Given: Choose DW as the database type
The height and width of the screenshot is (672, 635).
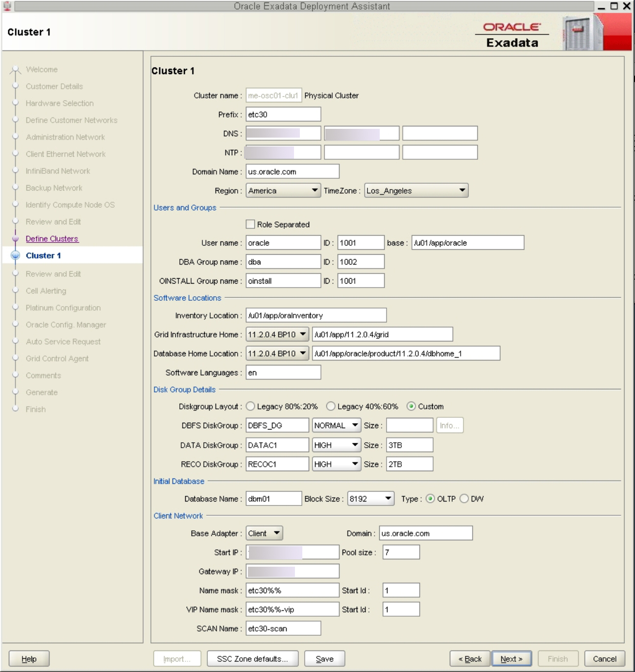Looking at the screenshot, I should [464, 498].
